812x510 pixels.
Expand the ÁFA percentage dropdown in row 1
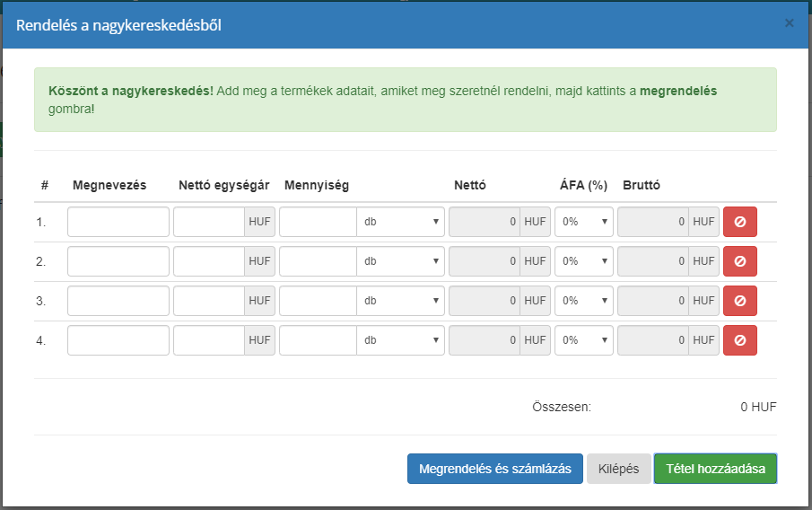coord(584,222)
